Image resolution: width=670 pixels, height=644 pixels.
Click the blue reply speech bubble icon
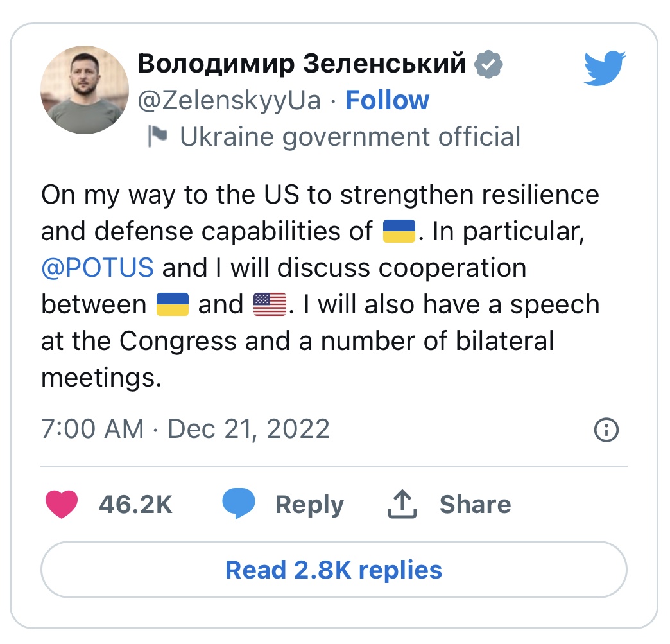click(239, 504)
